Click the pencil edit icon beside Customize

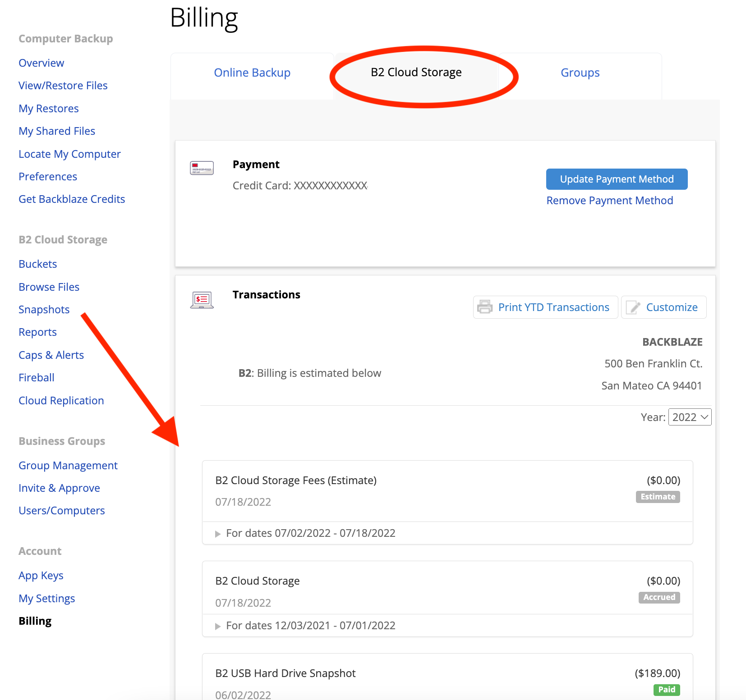633,307
